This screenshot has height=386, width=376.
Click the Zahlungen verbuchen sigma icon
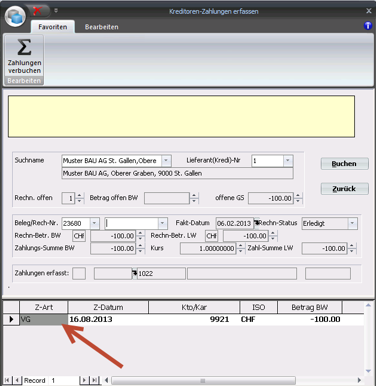[x=24, y=47]
